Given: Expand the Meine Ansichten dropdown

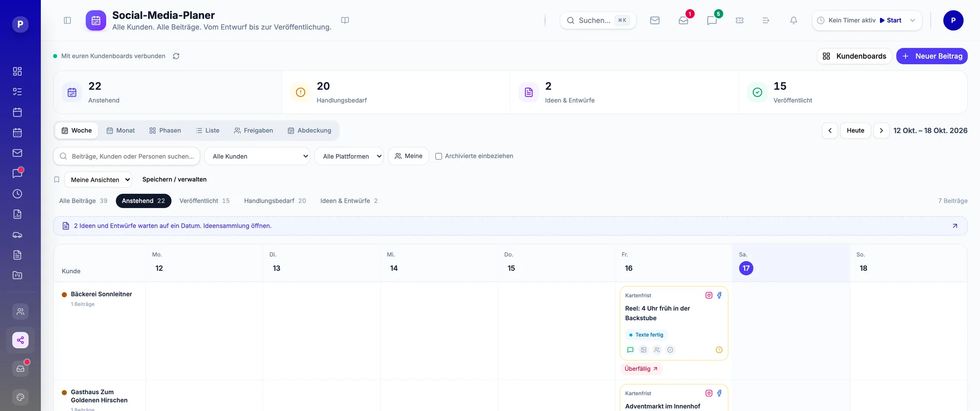Looking at the screenshot, I should (98, 179).
